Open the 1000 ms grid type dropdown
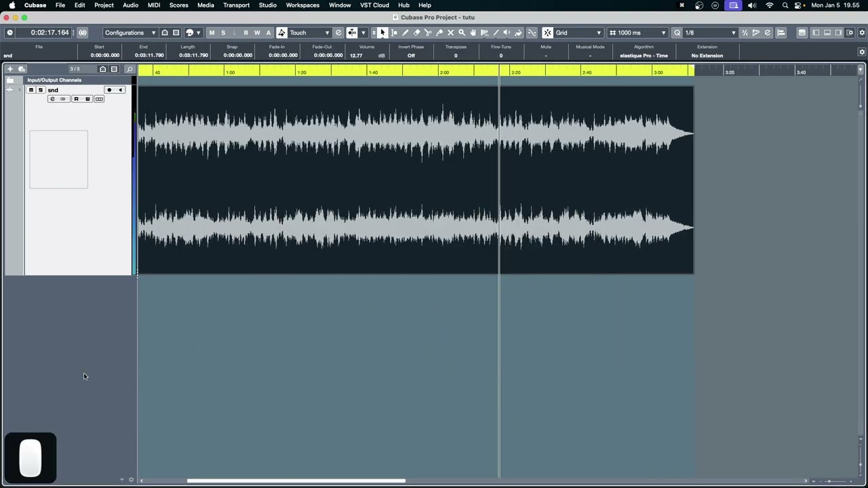The height and width of the screenshot is (488, 868). [x=637, y=33]
